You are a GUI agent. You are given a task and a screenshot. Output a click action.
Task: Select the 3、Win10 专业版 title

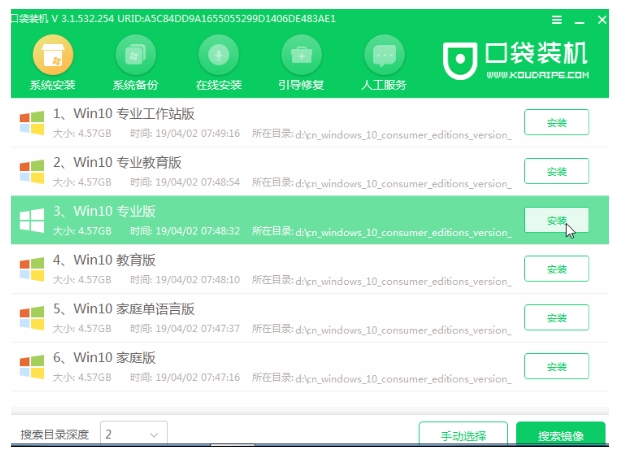click(104, 211)
